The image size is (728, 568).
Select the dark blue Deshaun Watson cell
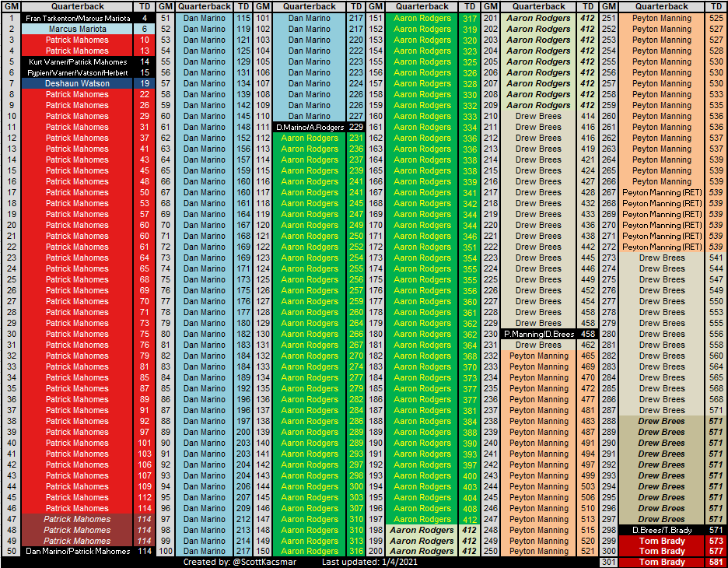click(x=77, y=83)
